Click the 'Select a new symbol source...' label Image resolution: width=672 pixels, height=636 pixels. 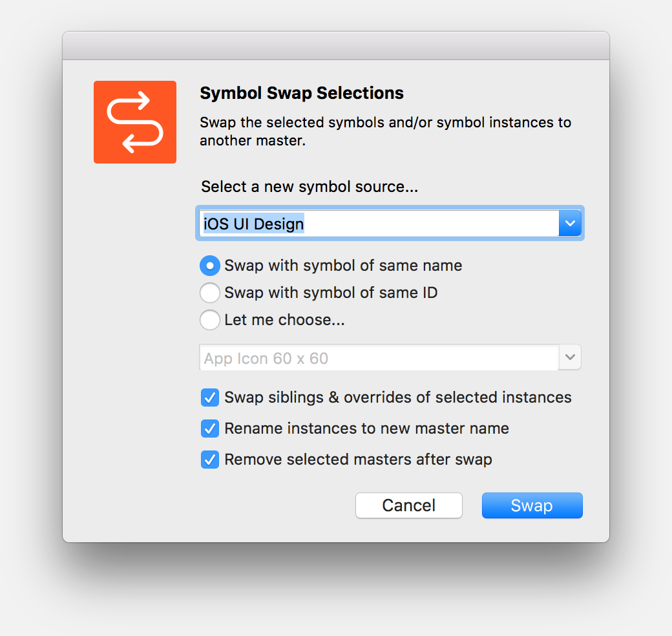tap(310, 187)
